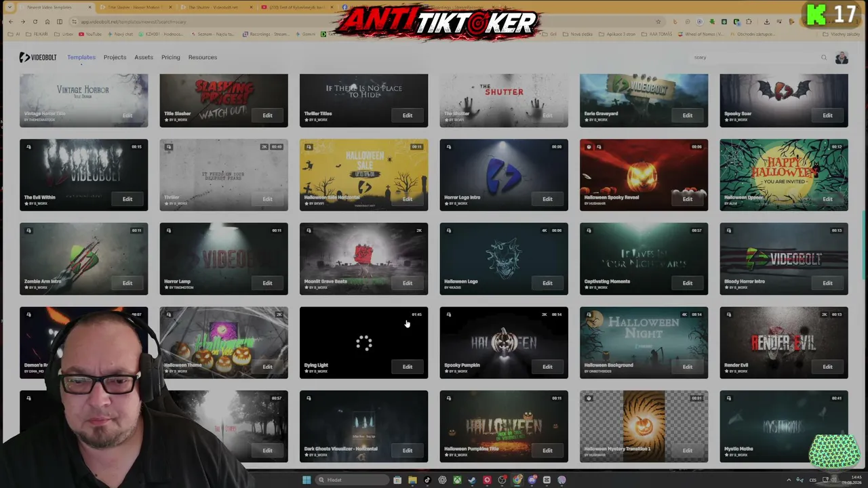
Task: Switch to The Shutter browser tab
Action: click(x=218, y=7)
